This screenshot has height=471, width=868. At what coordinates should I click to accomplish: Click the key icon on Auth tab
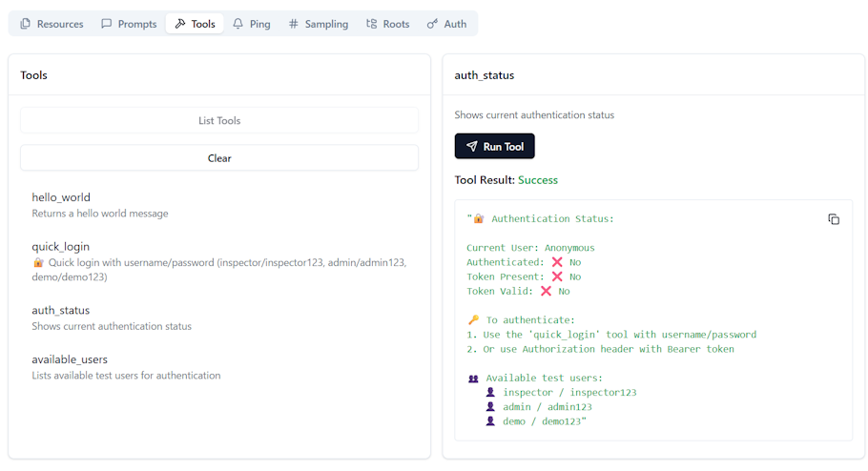click(x=432, y=24)
